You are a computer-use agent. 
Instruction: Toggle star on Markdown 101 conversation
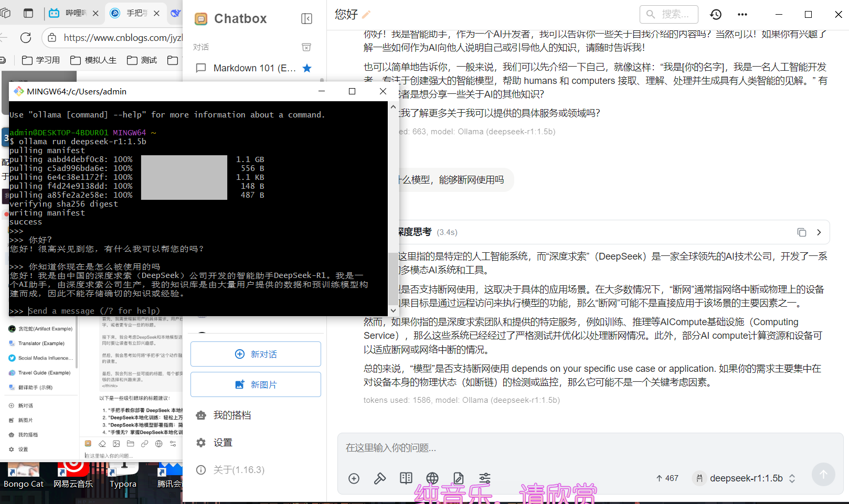[307, 68]
